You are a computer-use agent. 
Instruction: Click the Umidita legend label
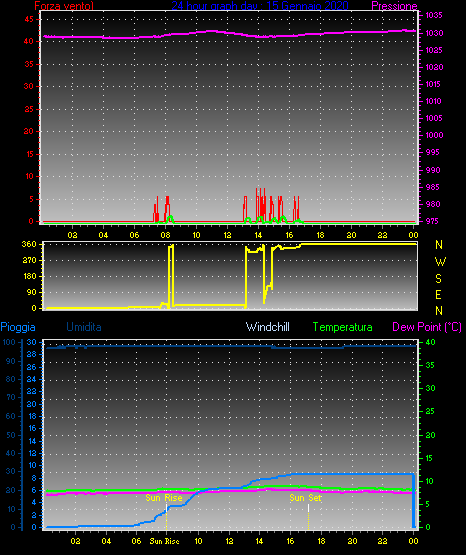click(x=84, y=327)
